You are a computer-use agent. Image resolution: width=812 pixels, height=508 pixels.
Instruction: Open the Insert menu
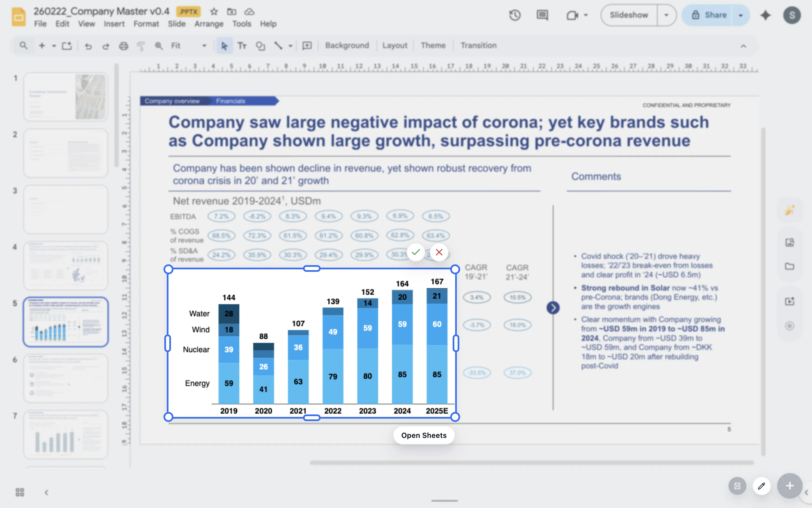tap(114, 24)
